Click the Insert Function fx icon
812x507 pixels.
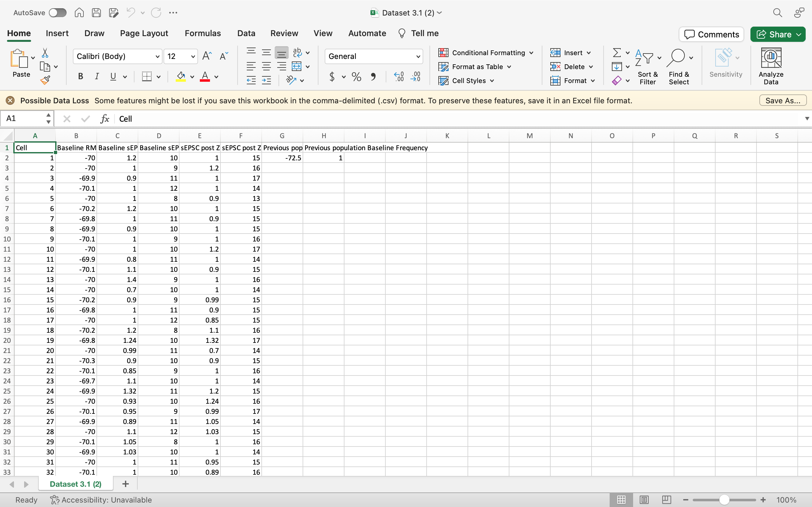(105, 119)
